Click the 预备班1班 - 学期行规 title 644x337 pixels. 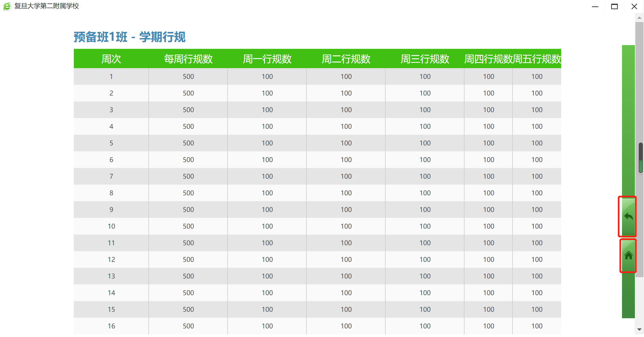(130, 37)
